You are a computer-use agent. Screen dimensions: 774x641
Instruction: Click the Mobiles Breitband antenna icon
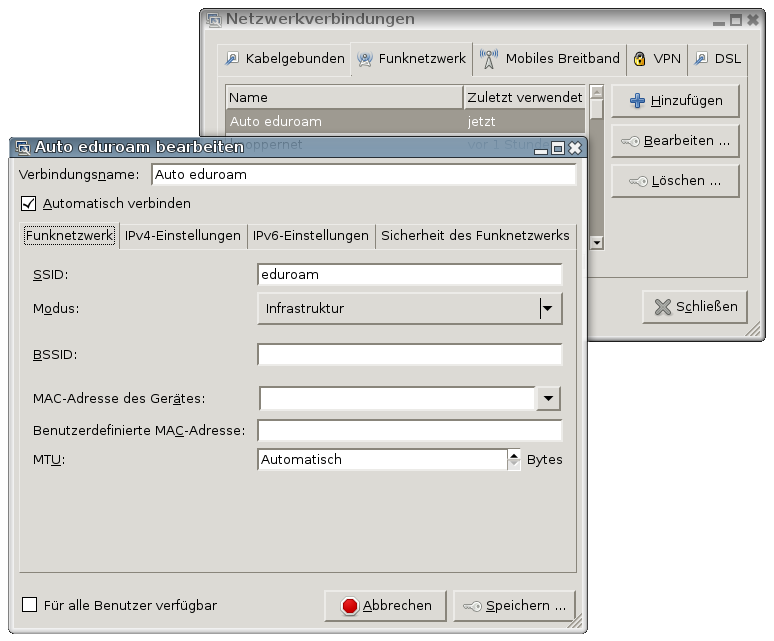(x=489, y=59)
